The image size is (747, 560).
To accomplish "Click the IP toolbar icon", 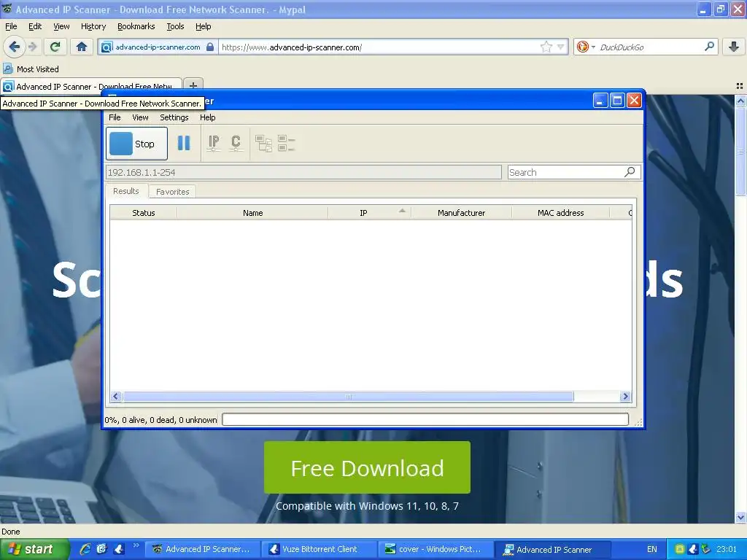I will pyautogui.click(x=214, y=144).
